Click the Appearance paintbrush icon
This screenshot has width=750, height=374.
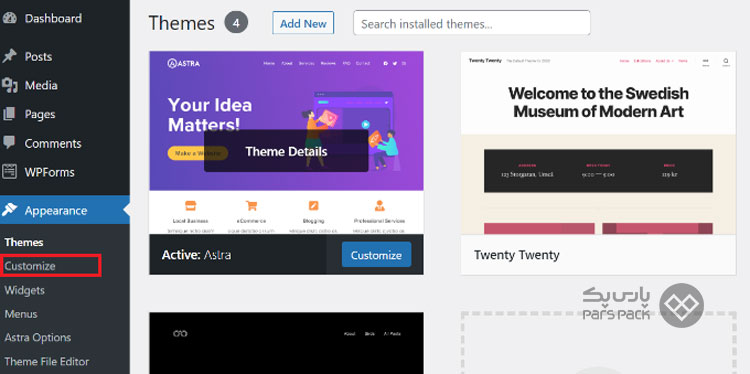click(9, 210)
